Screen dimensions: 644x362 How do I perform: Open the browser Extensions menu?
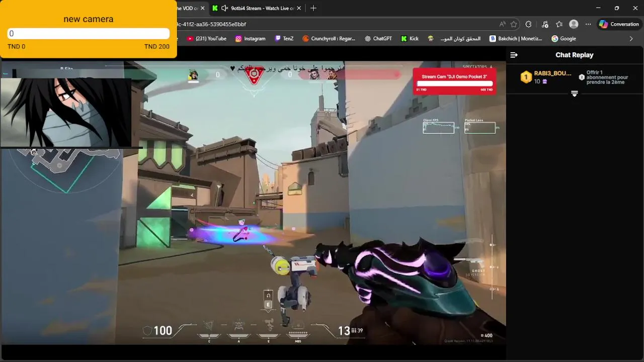(x=528, y=24)
